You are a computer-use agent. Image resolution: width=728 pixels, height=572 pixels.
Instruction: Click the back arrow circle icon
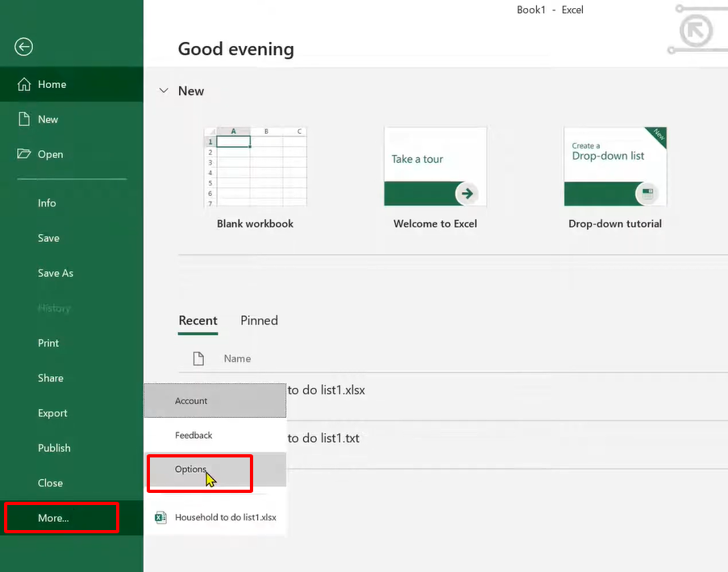pyautogui.click(x=23, y=47)
